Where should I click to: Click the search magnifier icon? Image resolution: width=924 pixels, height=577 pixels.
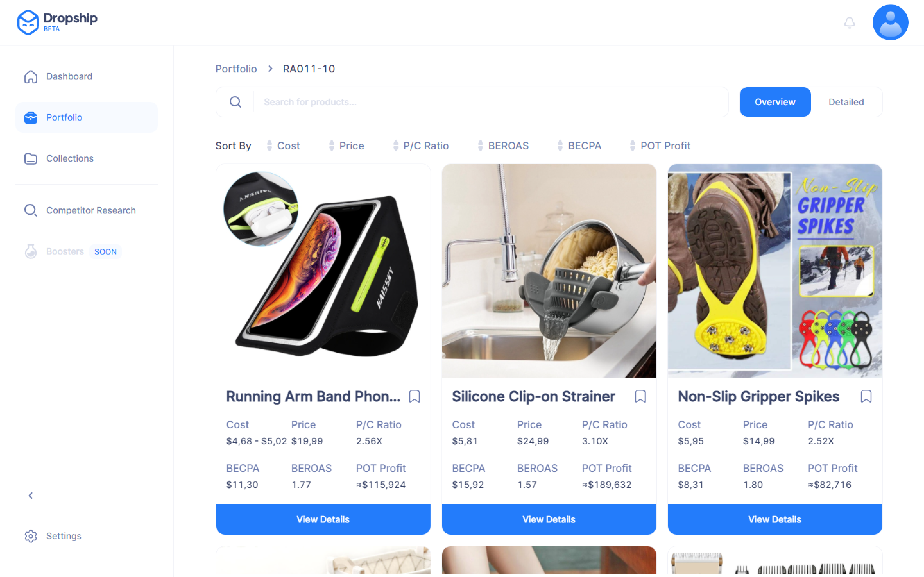[x=235, y=102]
